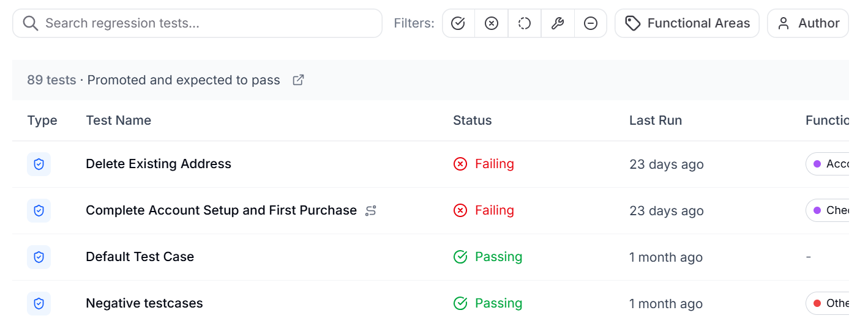868x321 pixels.
Task: Open Negative testcases test
Action: point(144,303)
